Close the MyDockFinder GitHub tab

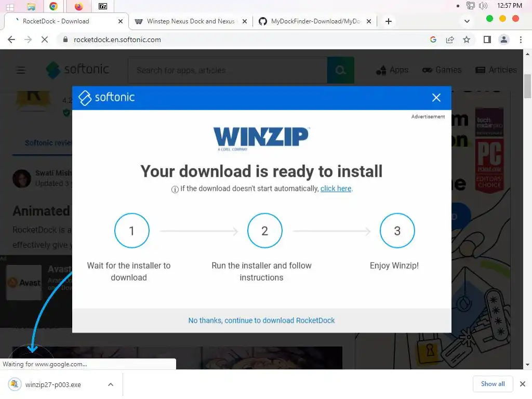click(x=369, y=21)
